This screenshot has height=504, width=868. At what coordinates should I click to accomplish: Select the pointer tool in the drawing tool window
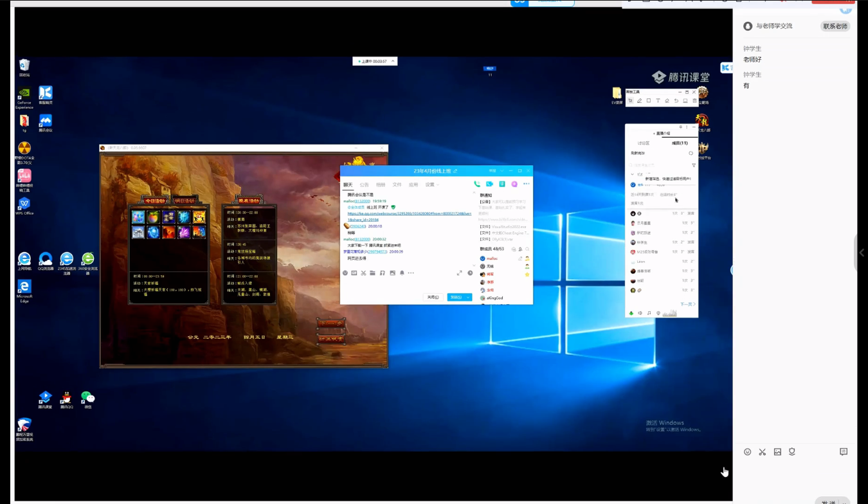pos(630,100)
